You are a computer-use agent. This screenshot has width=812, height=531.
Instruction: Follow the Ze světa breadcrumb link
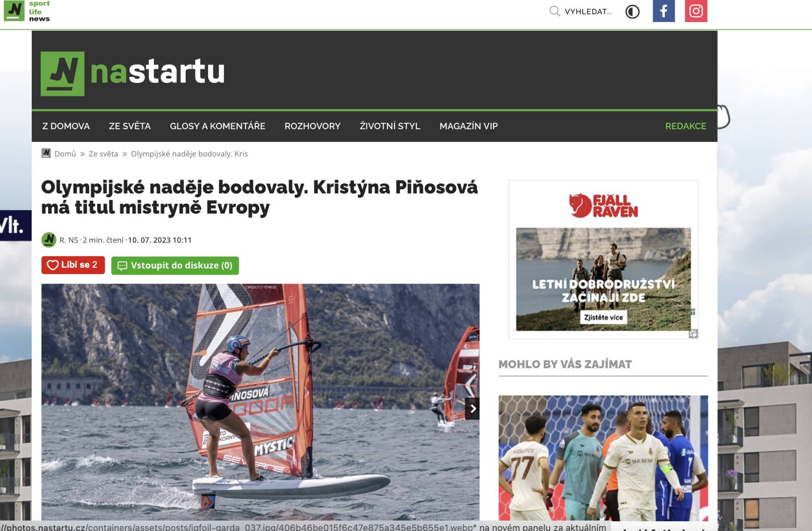103,154
